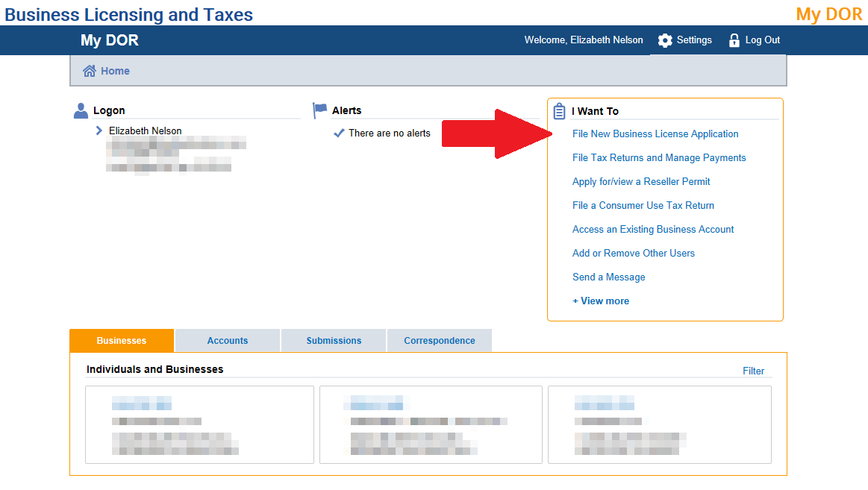This screenshot has height=490, width=868.
Task: Switch to the Accounts tab
Action: 228,340
